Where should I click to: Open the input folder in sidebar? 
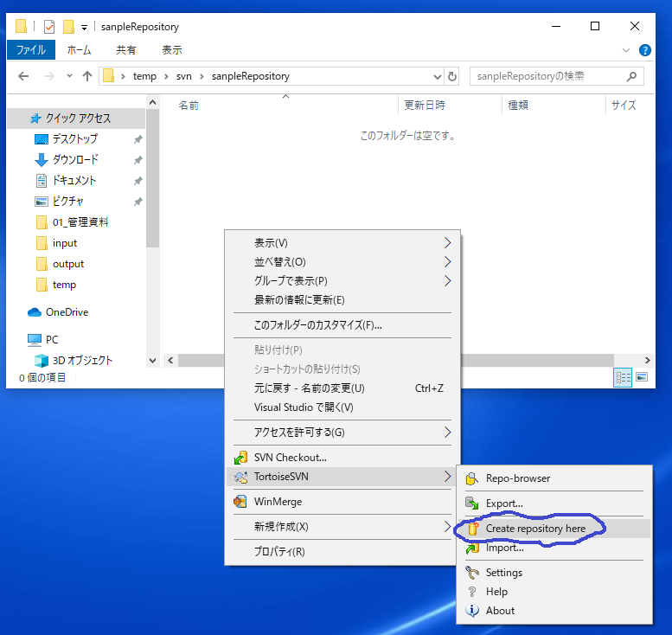point(64,243)
